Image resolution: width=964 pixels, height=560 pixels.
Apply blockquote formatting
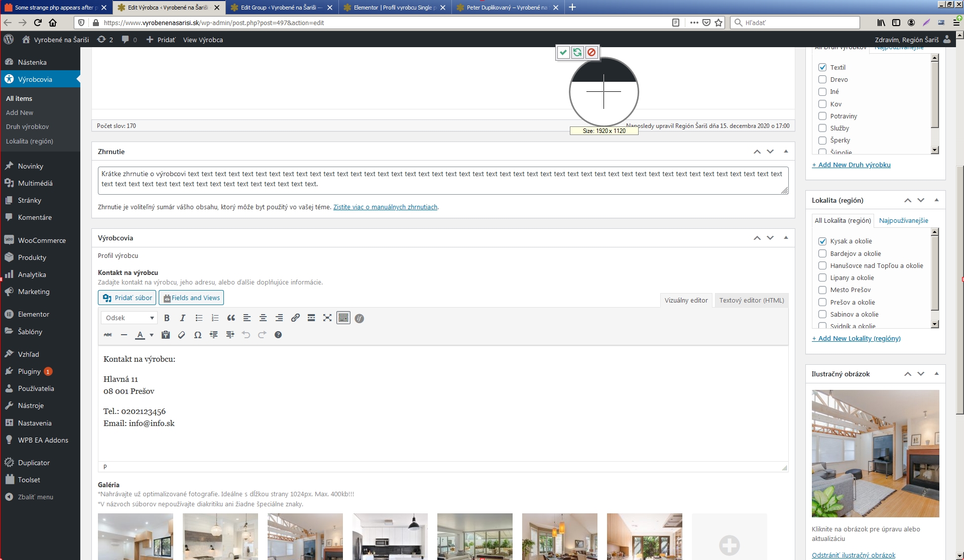click(231, 318)
